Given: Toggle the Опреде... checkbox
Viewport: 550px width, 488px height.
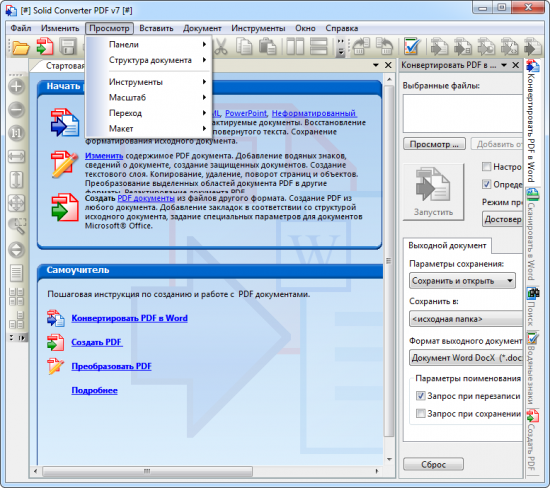Looking at the screenshot, I should coord(486,184).
